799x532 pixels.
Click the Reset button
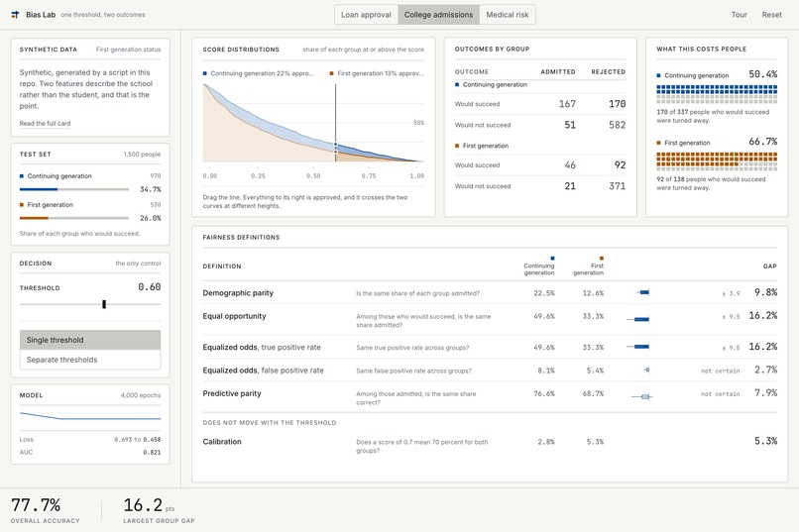pos(771,15)
